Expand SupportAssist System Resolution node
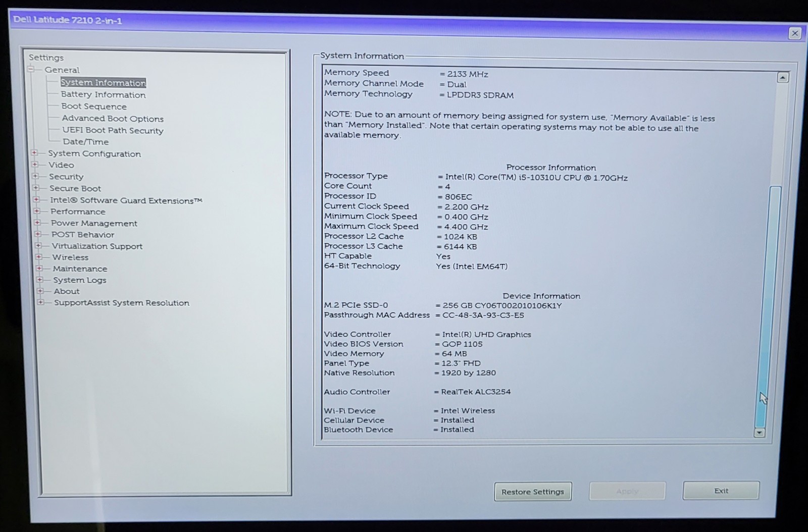Image resolution: width=808 pixels, height=532 pixels. (x=41, y=302)
